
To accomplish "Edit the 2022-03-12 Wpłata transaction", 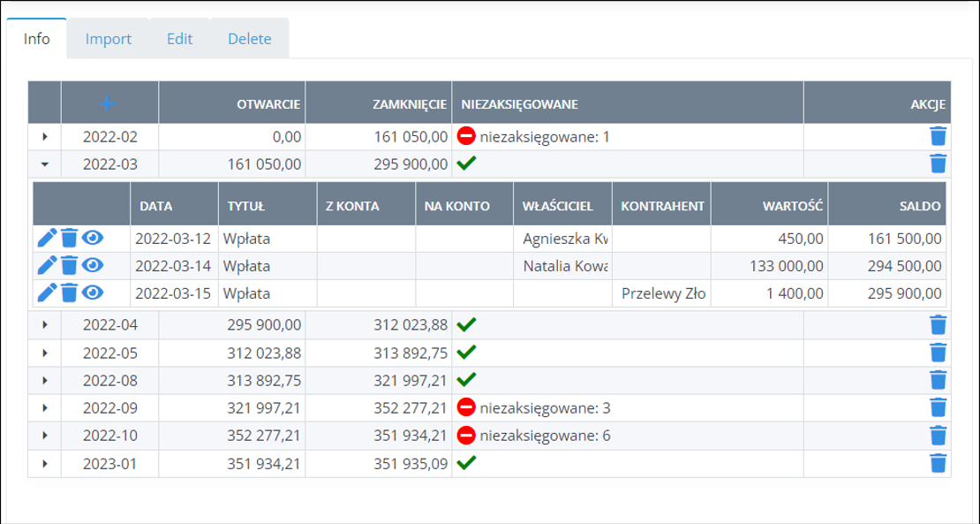I will pos(48,239).
